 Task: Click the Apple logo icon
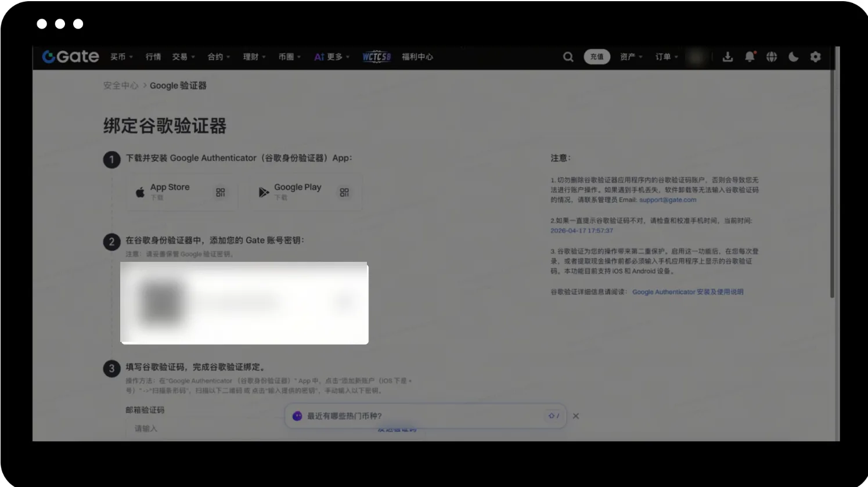tap(140, 192)
